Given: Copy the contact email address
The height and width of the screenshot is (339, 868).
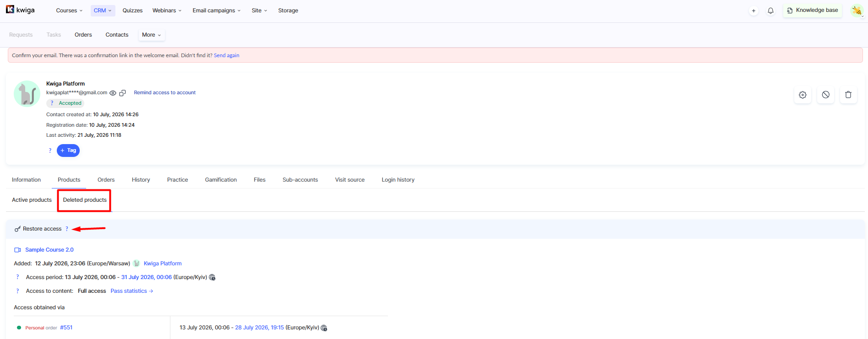Looking at the screenshot, I should click(x=122, y=93).
